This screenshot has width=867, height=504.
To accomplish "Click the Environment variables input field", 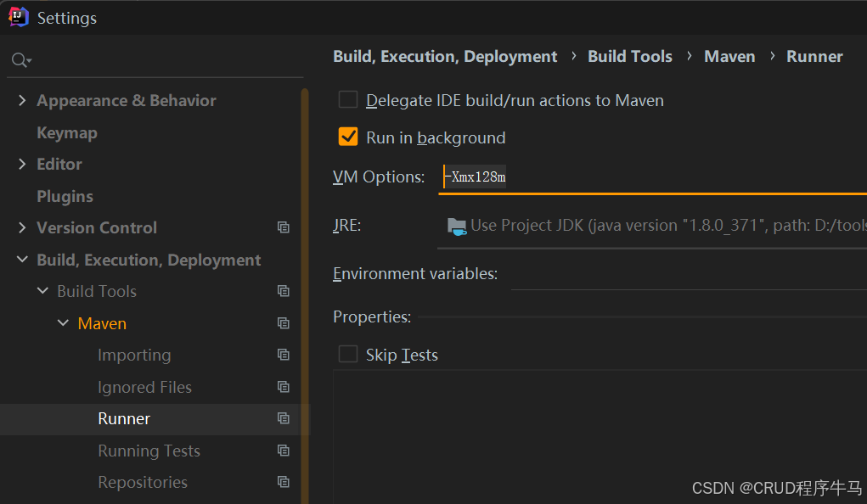I will [x=689, y=274].
